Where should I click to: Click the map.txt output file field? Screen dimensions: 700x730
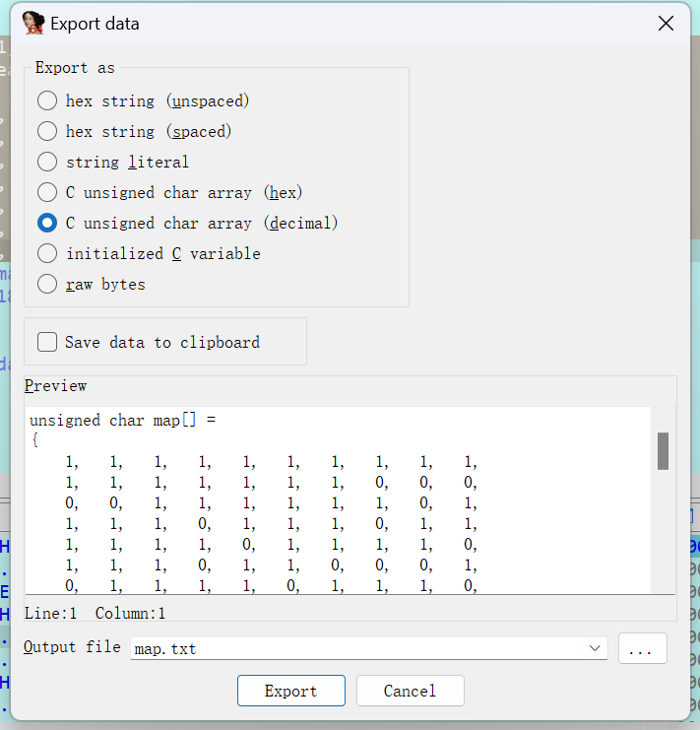tap(369, 648)
